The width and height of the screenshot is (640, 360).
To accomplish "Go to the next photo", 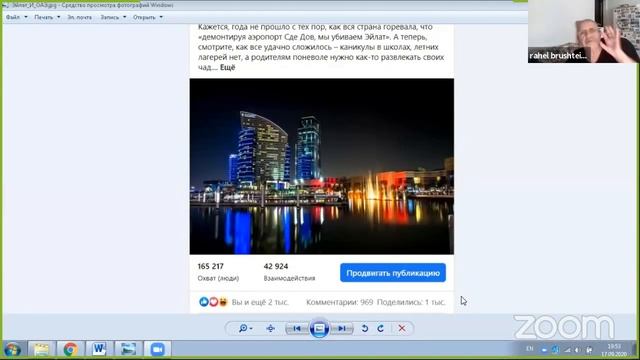I will coord(342,328).
